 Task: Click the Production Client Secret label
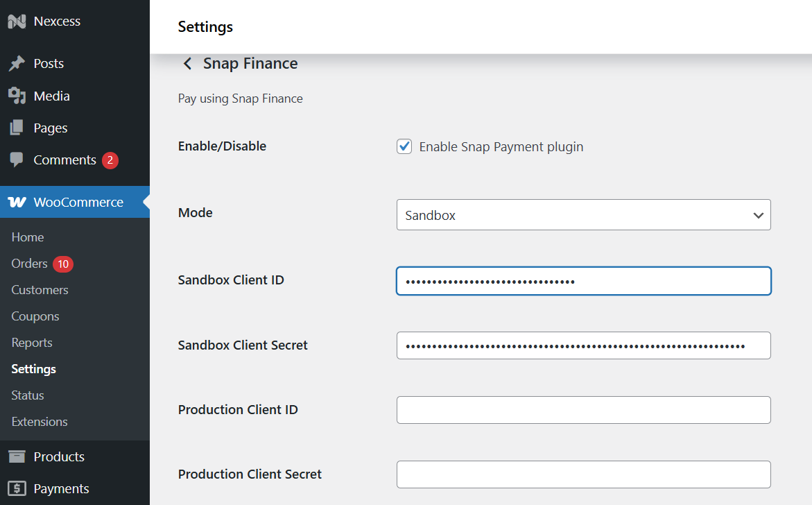coord(250,474)
